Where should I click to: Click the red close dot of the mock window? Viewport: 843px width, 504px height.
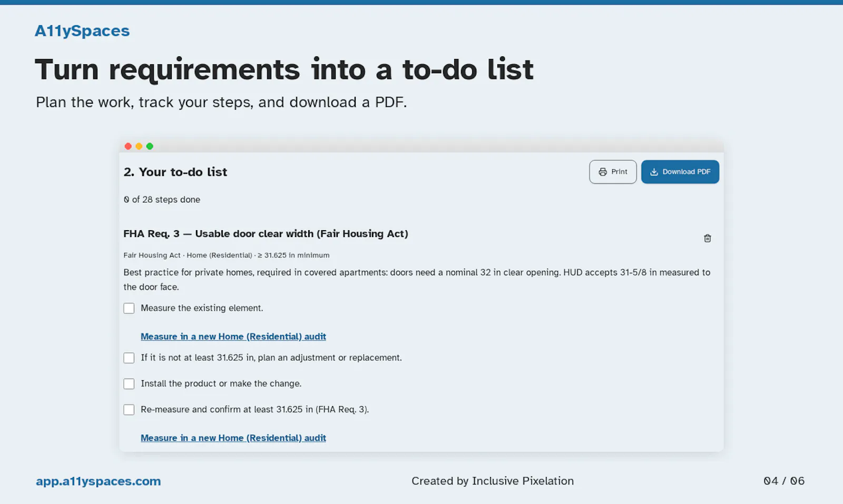[128, 146]
